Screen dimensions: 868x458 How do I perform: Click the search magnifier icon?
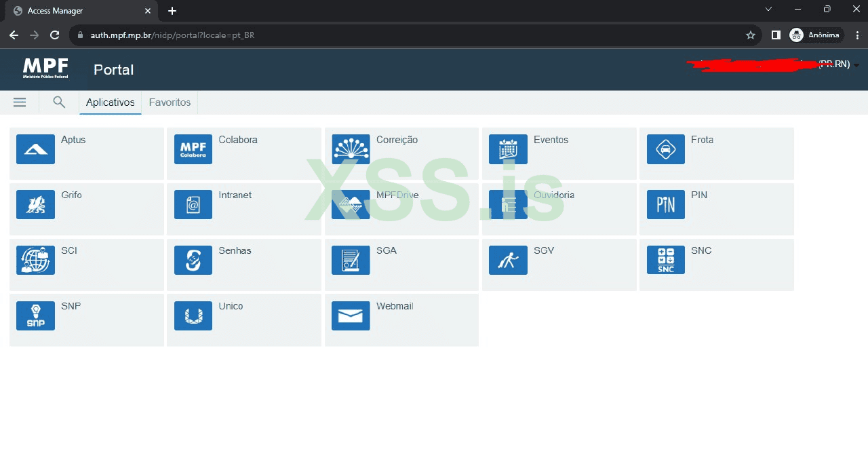[x=59, y=102]
